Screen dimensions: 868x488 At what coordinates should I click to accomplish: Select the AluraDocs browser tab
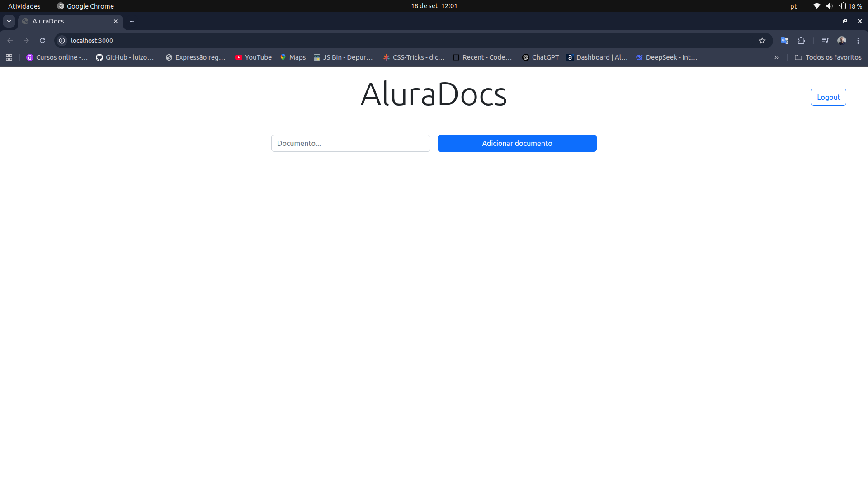click(x=70, y=21)
